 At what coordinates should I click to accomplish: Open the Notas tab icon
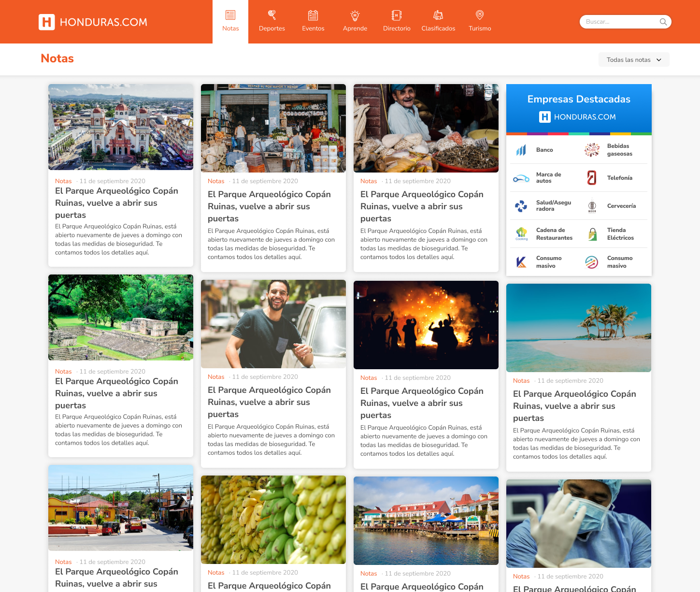[x=230, y=15]
